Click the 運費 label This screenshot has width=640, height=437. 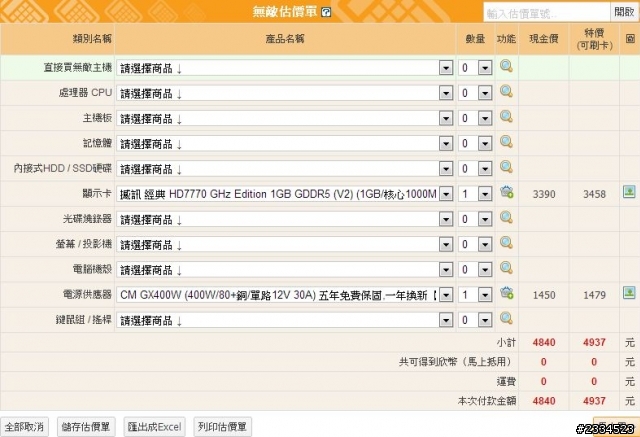tap(506, 382)
